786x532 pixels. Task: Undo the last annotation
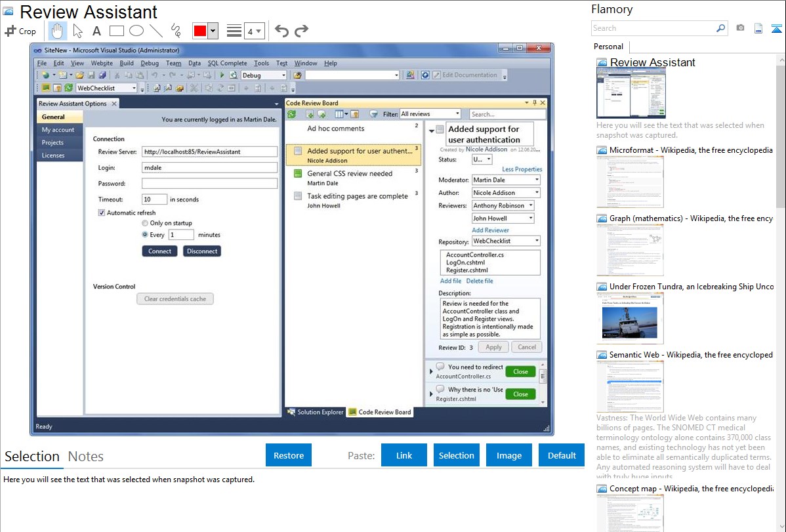click(281, 31)
